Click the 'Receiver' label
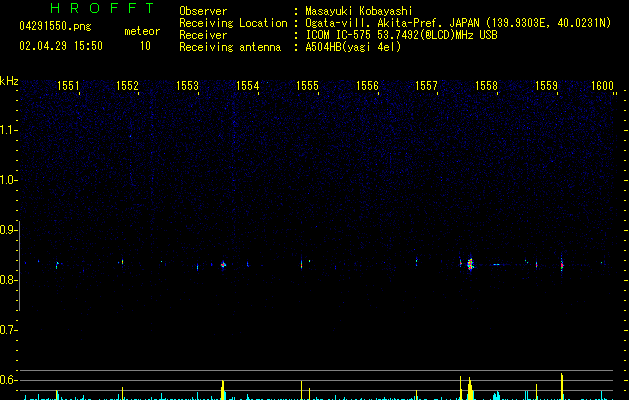Viewport: 629px width, 400px height. (x=203, y=35)
